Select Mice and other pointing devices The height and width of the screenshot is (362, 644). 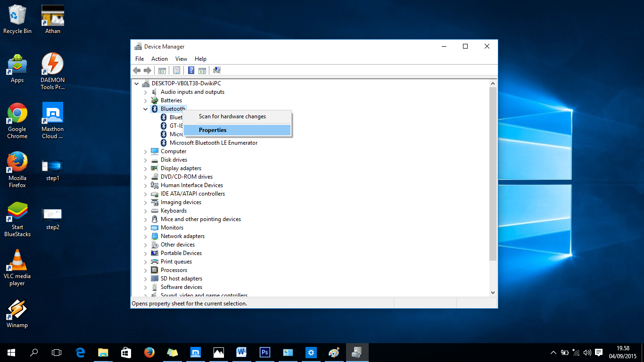201,219
